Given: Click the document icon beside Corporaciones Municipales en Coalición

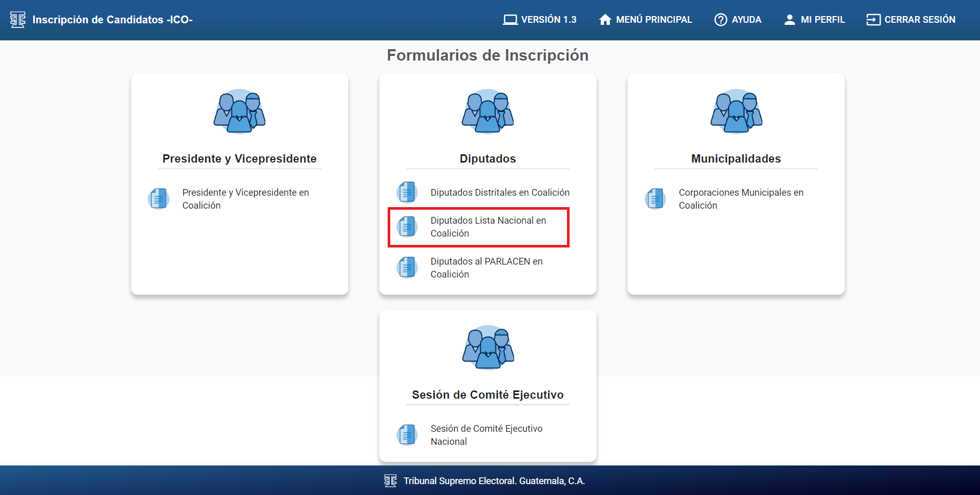Looking at the screenshot, I should coord(656,199).
